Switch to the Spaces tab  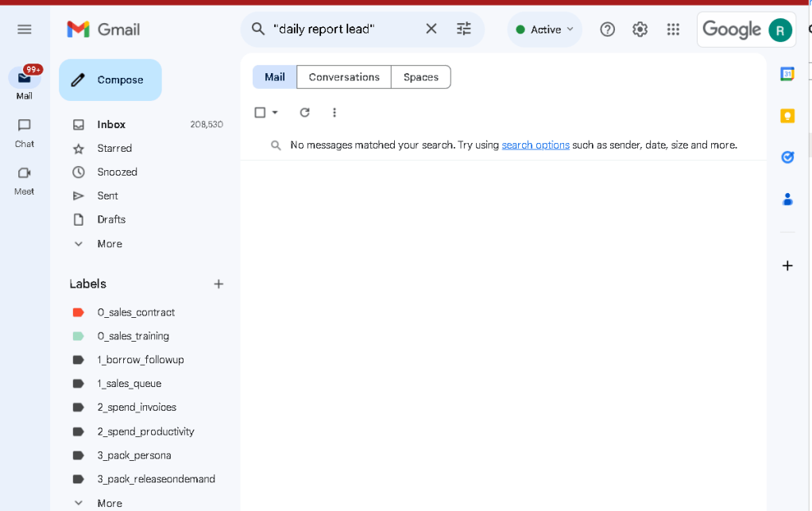[421, 77]
